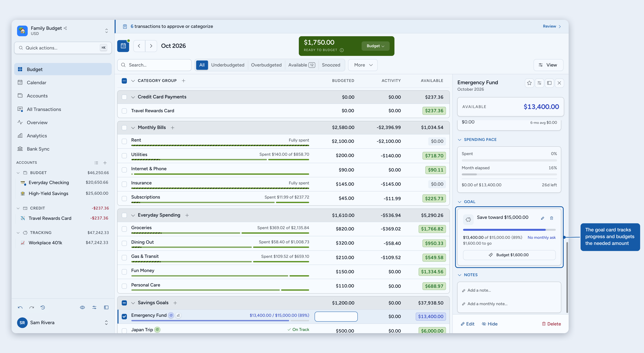Image resolution: width=644 pixels, height=353 pixels.
Task: Collapse the Everyday Spending group
Action: [x=133, y=215]
